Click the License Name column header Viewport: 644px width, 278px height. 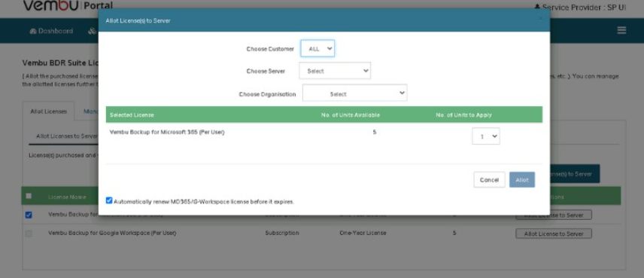tap(67, 197)
